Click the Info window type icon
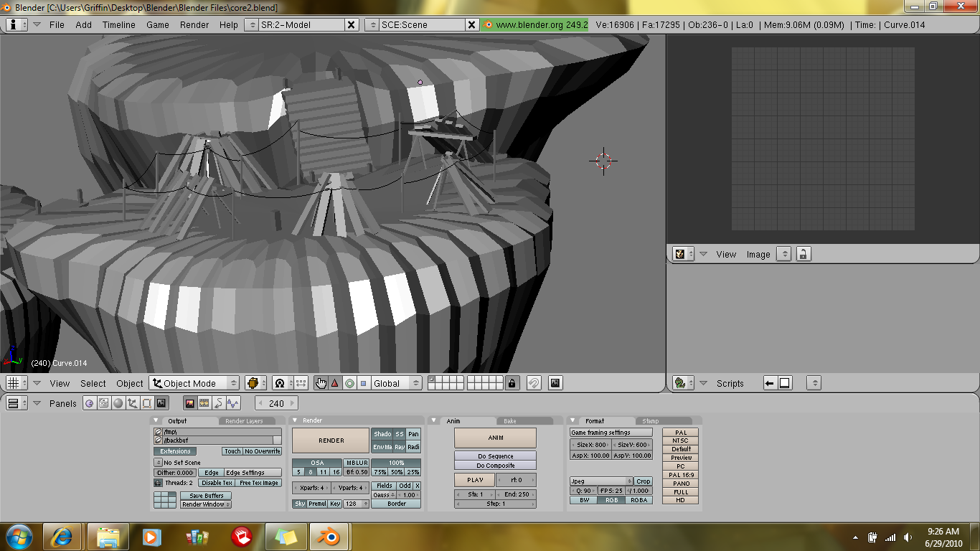980x551 pixels. point(17,24)
